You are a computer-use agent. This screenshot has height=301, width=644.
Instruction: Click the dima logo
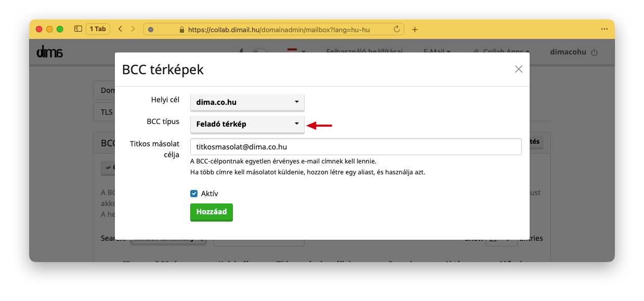pos(50,52)
